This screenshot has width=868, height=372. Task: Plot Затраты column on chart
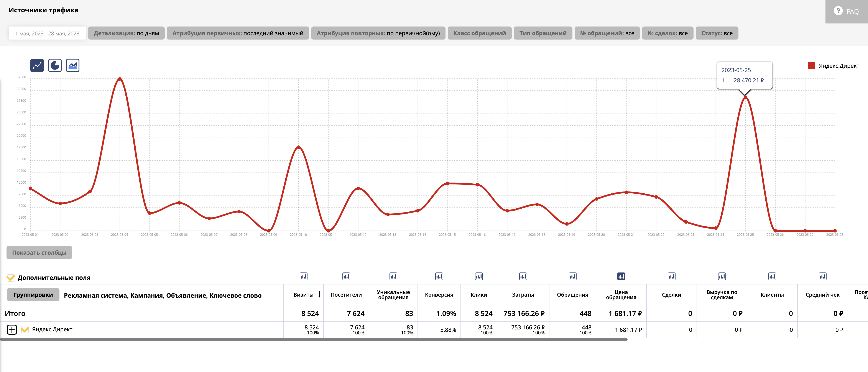coord(523,277)
